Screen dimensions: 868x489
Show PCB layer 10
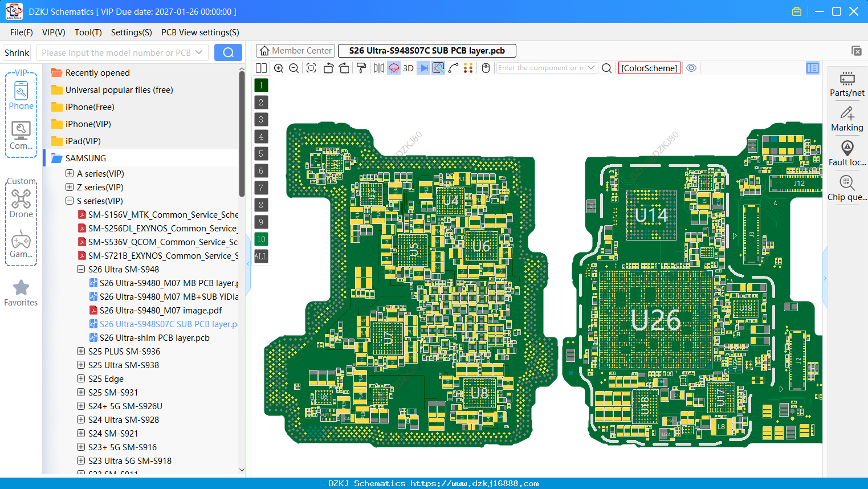click(x=261, y=239)
